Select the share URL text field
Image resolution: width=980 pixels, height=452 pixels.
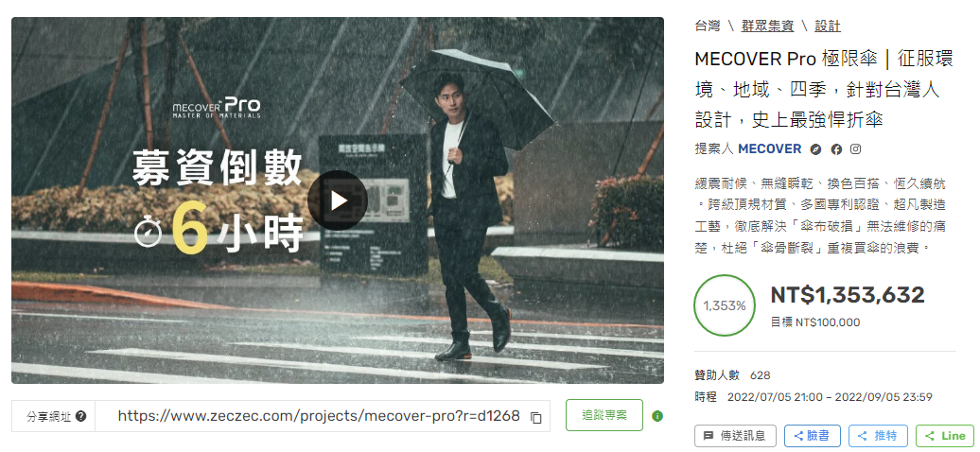pos(323,416)
